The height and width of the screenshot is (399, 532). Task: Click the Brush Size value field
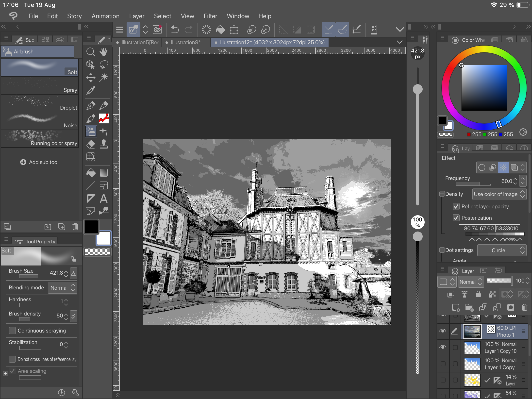56,273
